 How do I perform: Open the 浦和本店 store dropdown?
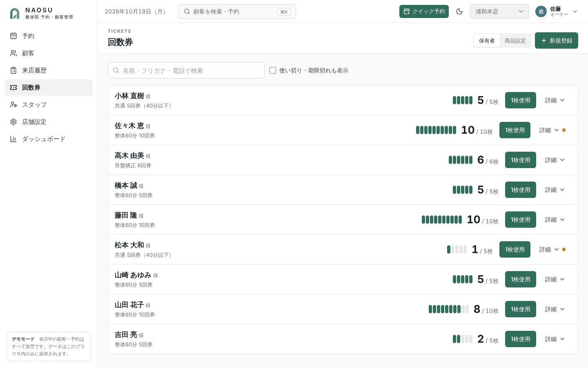tap(499, 11)
